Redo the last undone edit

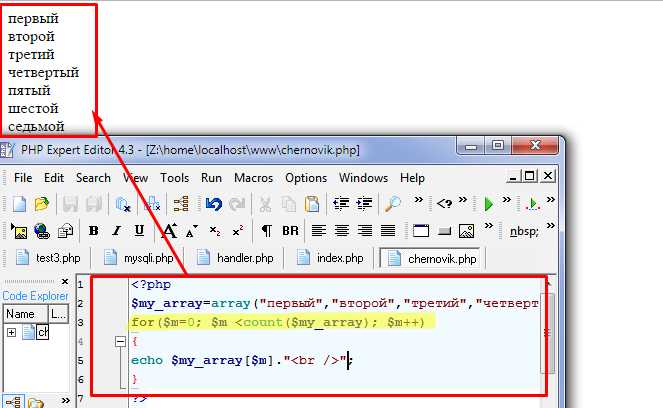point(237,204)
